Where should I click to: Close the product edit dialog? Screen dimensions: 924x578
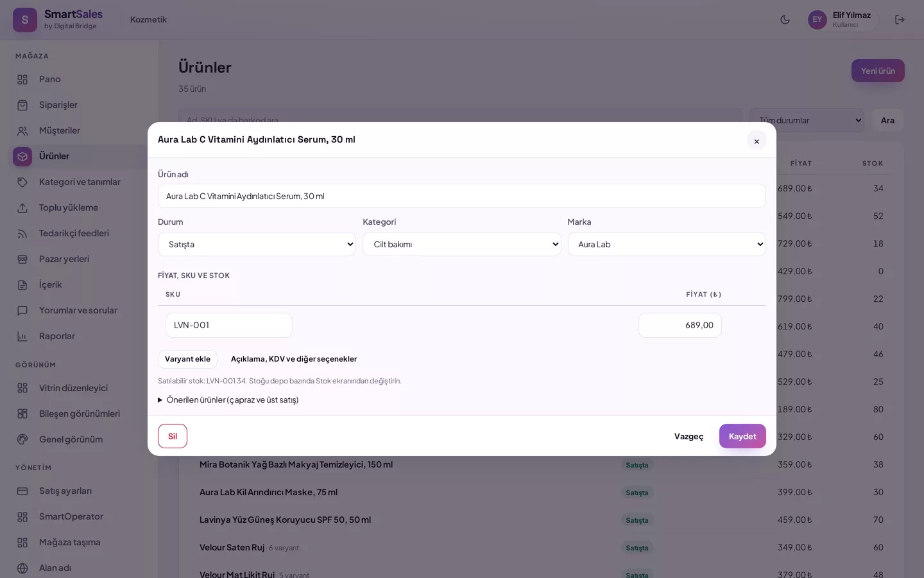tap(757, 141)
